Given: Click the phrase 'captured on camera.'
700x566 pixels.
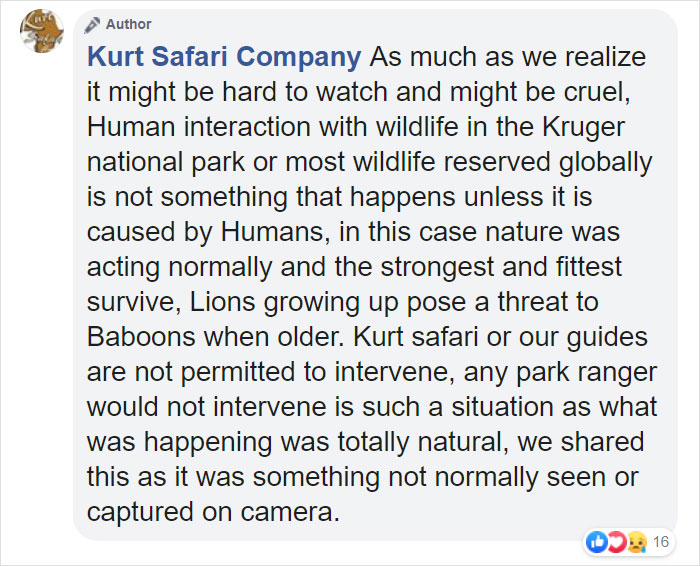Looking at the screenshot, I should [213, 512].
